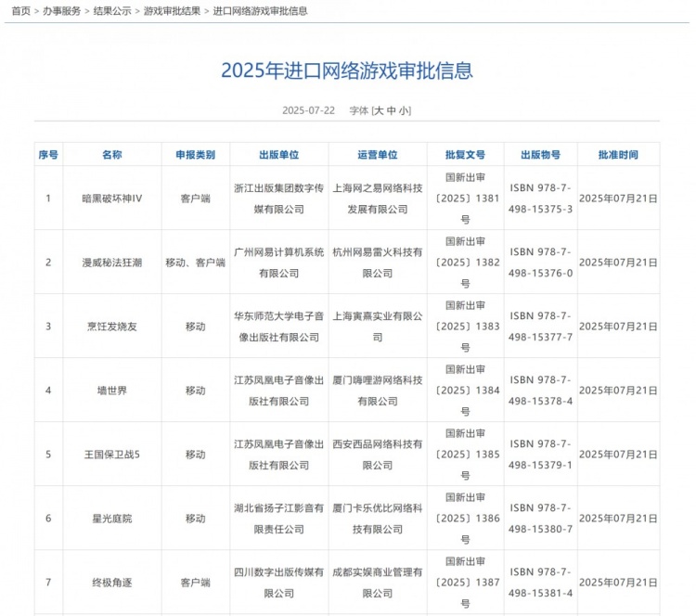Screen dimensions: 696x616
Task: Click the page title 2025年进口网络游戏审批信息
Action: (x=347, y=71)
